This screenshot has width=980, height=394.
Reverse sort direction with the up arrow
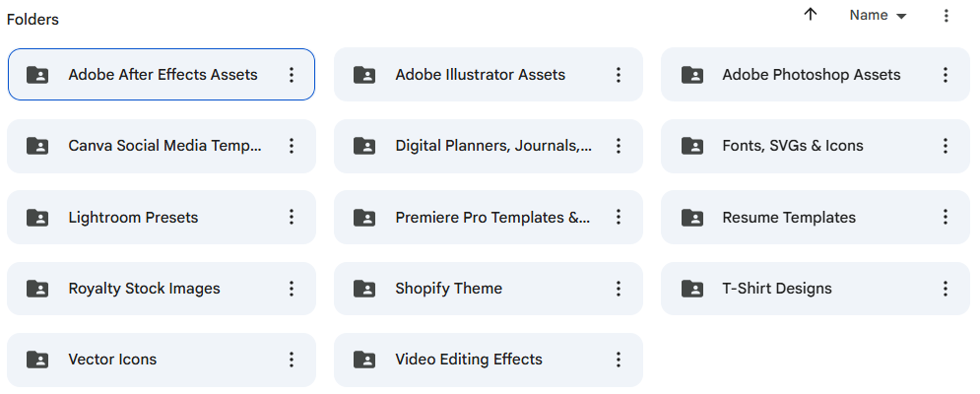(810, 15)
